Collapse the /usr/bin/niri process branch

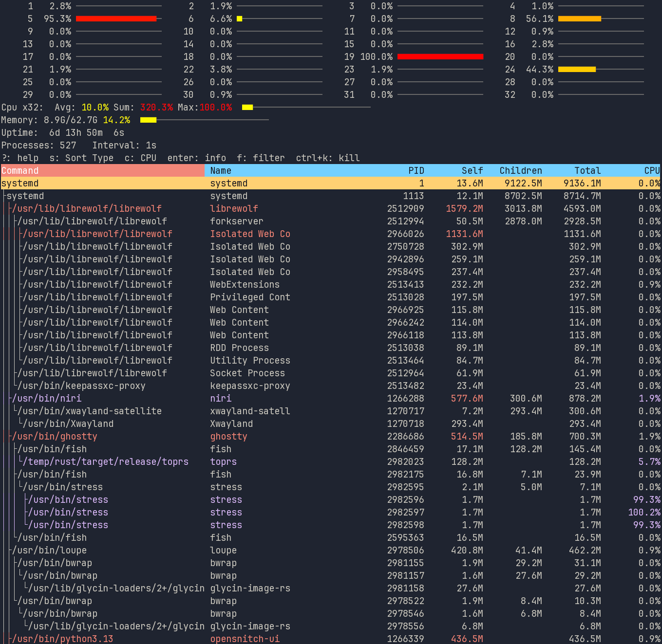coord(47,398)
